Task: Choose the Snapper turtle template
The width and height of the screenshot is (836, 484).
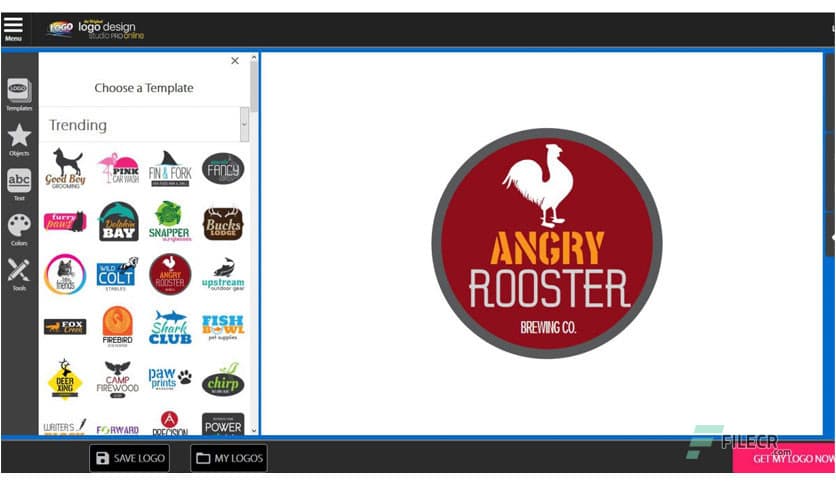Action: coord(170,221)
